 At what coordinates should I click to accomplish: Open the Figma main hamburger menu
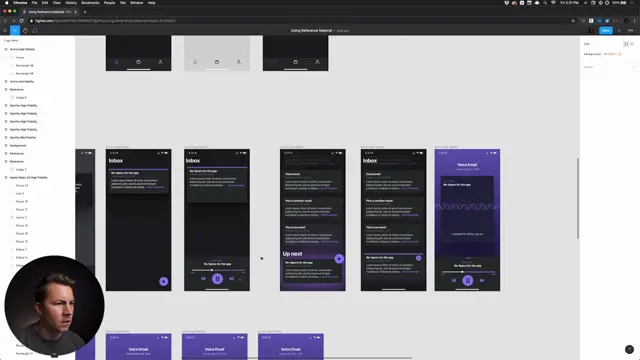point(5,31)
